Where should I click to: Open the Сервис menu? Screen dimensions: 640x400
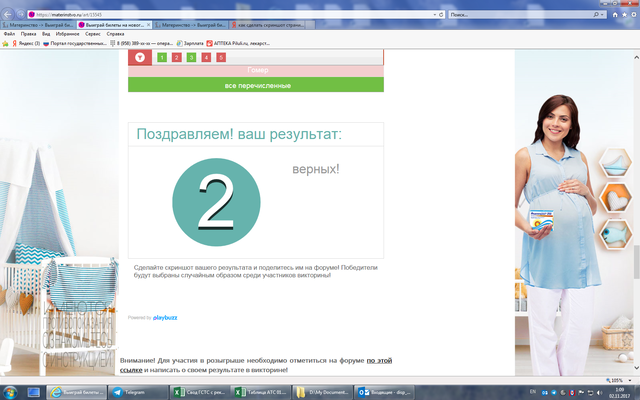coord(93,34)
